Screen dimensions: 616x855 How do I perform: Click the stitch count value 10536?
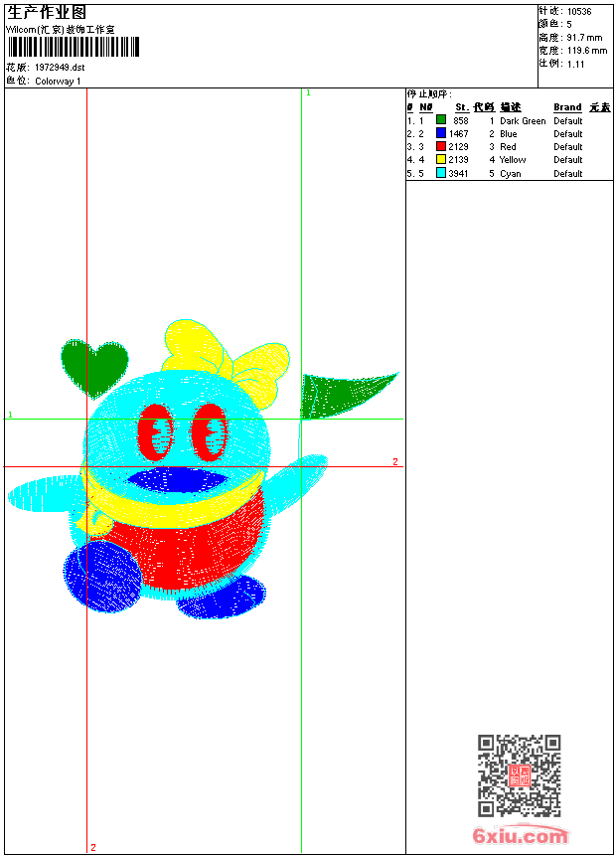pyautogui.click(x=579, y=12)
